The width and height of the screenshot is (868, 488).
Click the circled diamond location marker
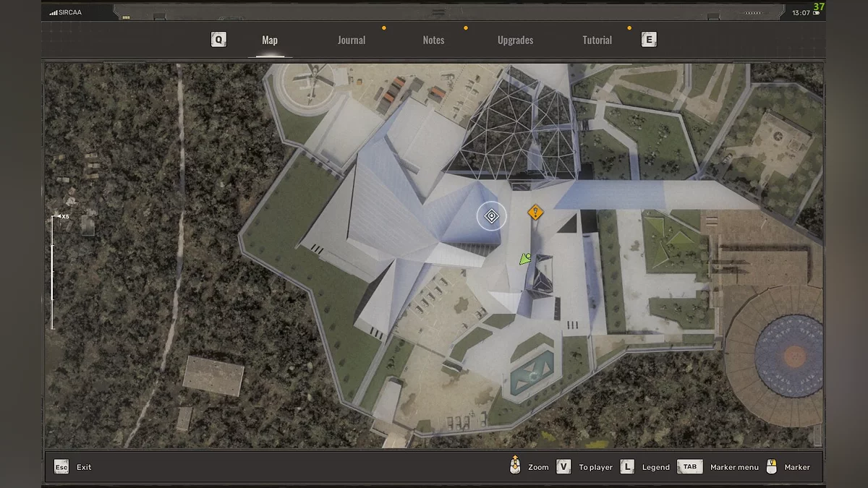click(x=492, y=216)
